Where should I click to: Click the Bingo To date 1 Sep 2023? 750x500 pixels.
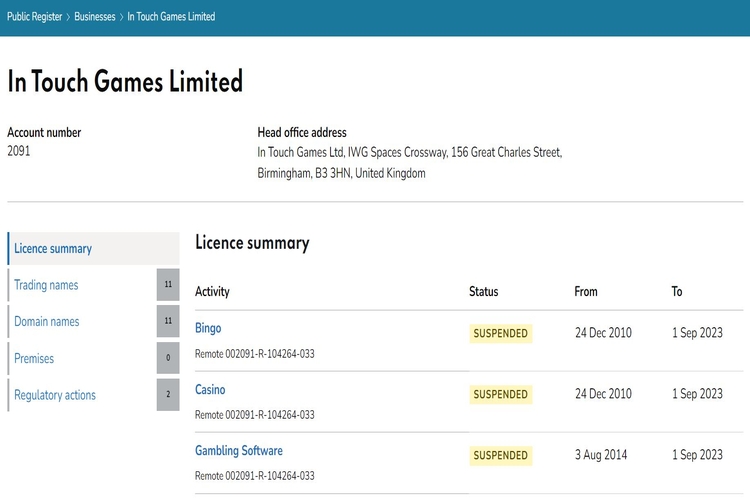point(697,333)
